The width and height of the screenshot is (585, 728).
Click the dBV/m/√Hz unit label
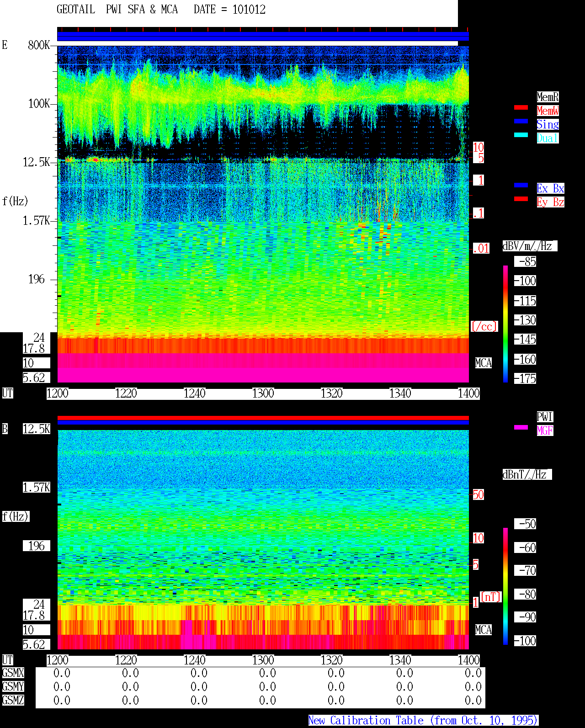coord(530,246)
